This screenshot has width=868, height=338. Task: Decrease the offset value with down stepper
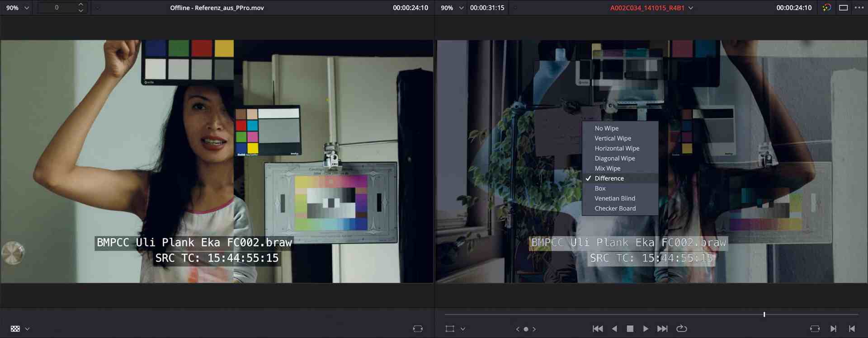coord(80,10)
